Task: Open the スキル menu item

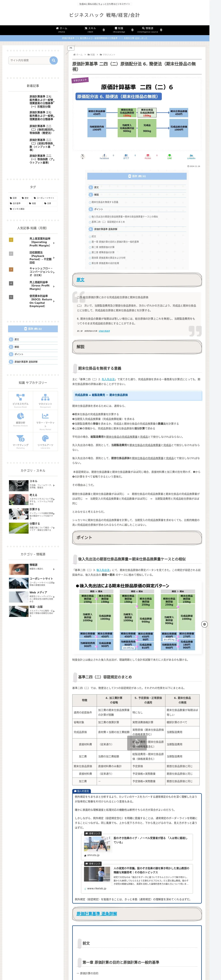Action: click(x=90, y=30)
